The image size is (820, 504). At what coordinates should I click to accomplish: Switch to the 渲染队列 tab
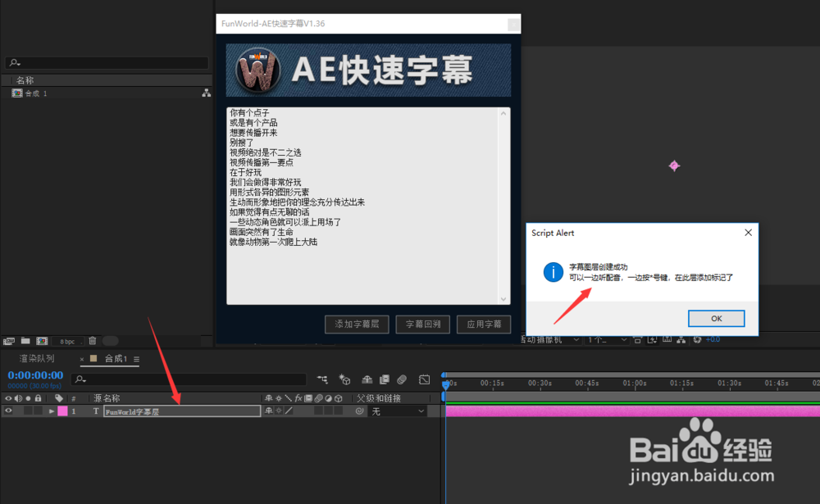click(x=37, y=359)
